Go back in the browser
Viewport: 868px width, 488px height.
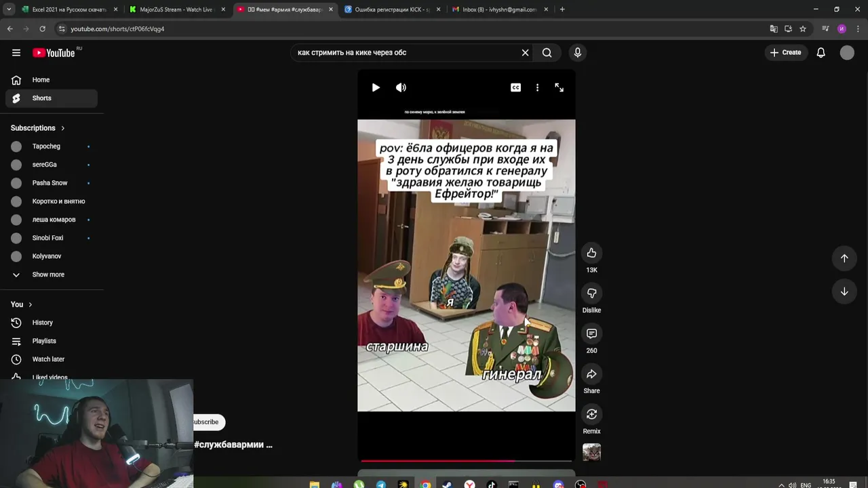click(x=9, y=29)
